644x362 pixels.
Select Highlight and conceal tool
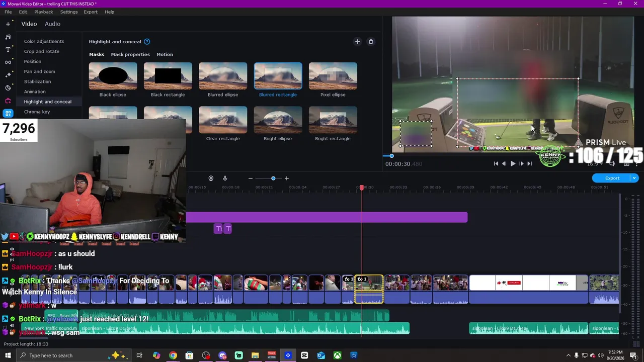click(x=48, y=102)
